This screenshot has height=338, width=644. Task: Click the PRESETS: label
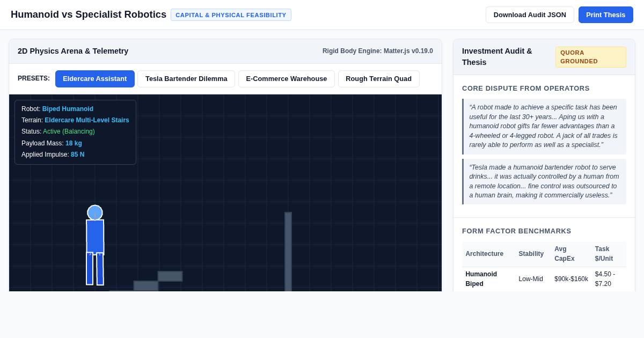pos(34,78)
